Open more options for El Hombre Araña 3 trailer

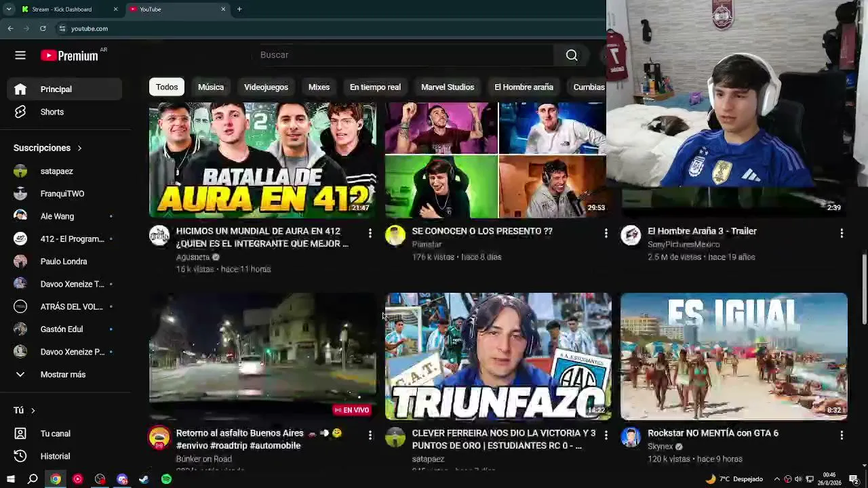(842, 233)
